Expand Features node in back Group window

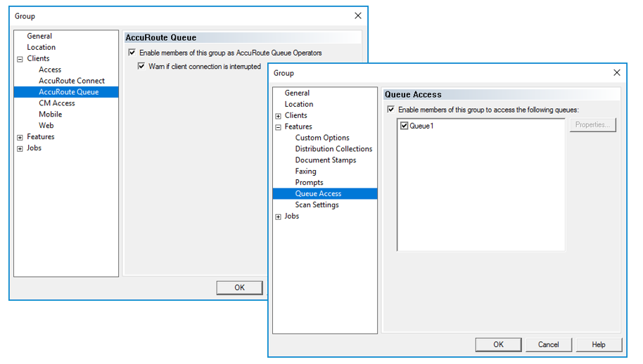point(20,137)
